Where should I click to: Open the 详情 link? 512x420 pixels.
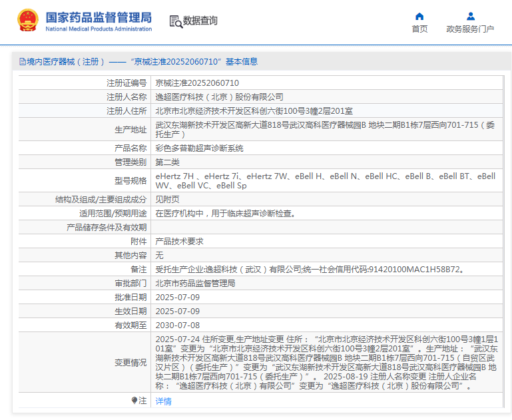(x=163, y=401)
